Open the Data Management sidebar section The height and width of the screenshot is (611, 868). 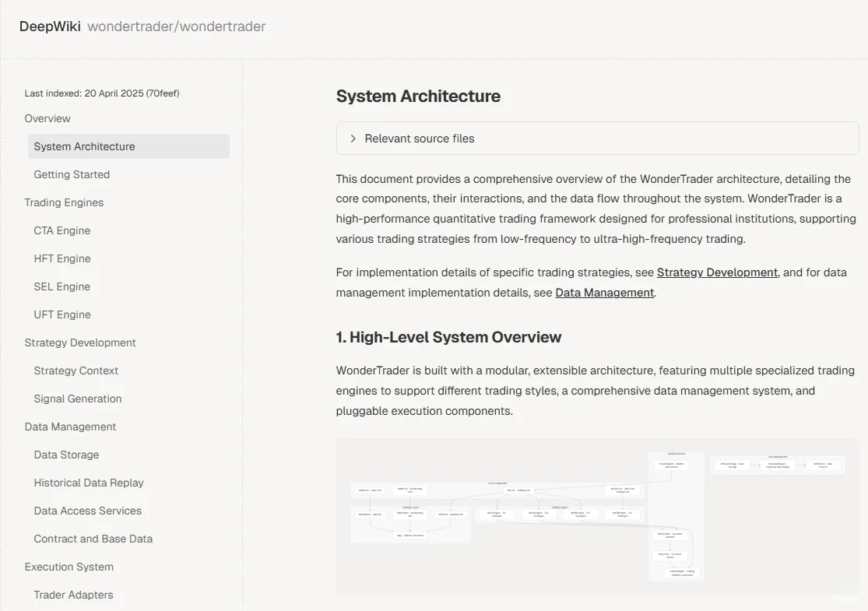tap(70, 427)
